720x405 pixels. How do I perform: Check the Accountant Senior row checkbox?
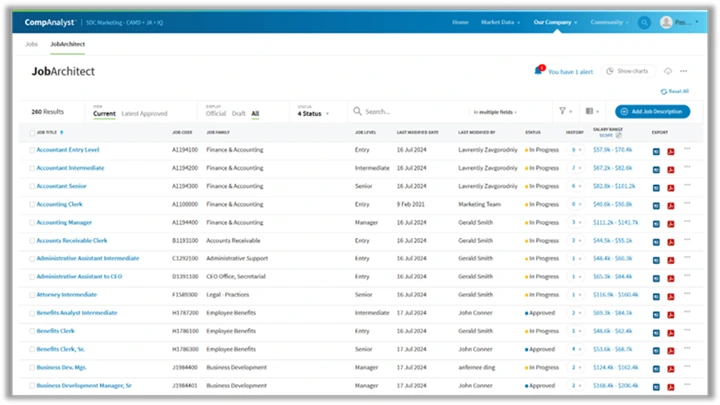(x=32, y=186)
